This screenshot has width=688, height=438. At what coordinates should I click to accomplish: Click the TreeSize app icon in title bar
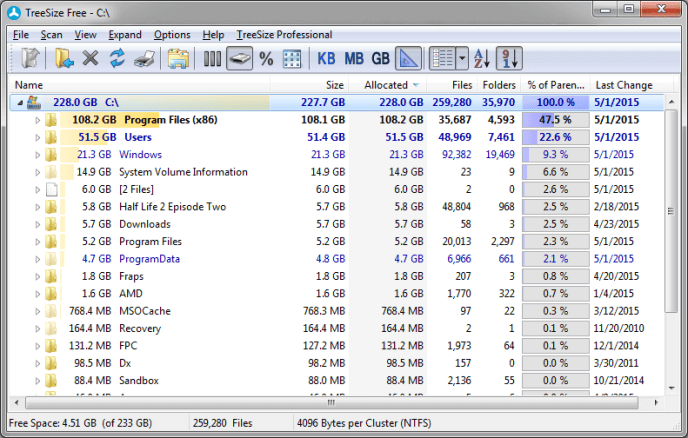[14, 13]
